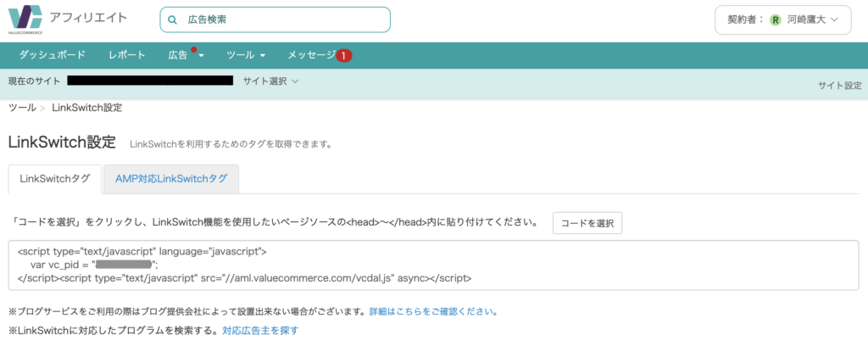Switch to the AMP対応LinkSwitchタグ tab

(x=171, y=179)
